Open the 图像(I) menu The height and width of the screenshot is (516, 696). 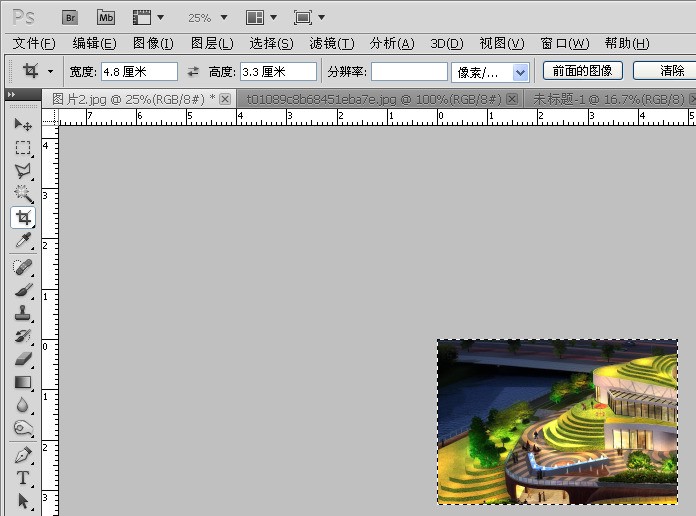click(153, 44)
